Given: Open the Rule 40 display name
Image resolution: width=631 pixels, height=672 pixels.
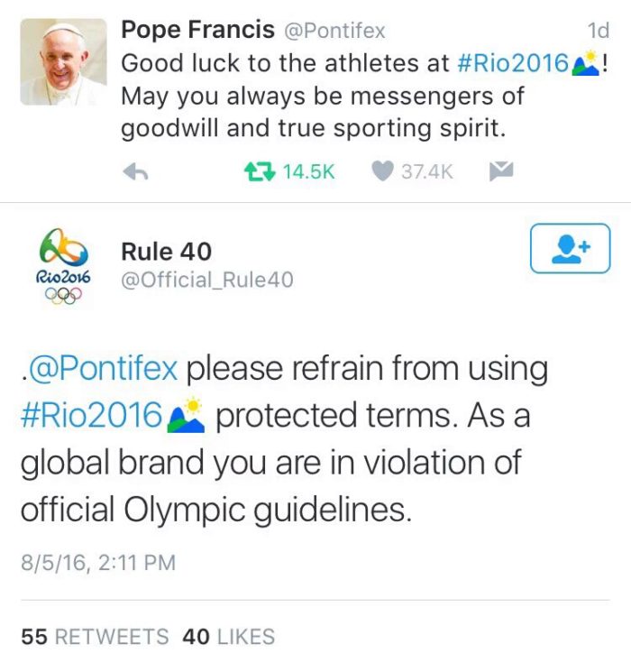Looking at the screenshot, I should 167,252.
